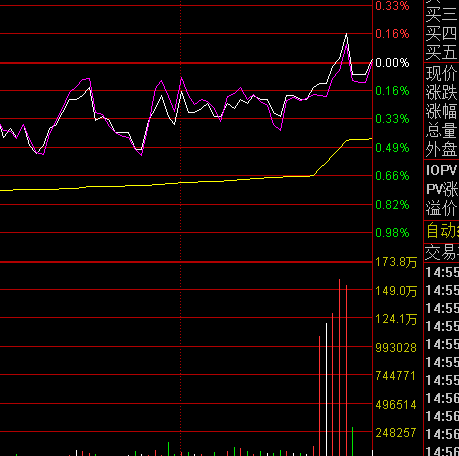
Task: Click the 248257 volume axis label
Action: point(396,433)
